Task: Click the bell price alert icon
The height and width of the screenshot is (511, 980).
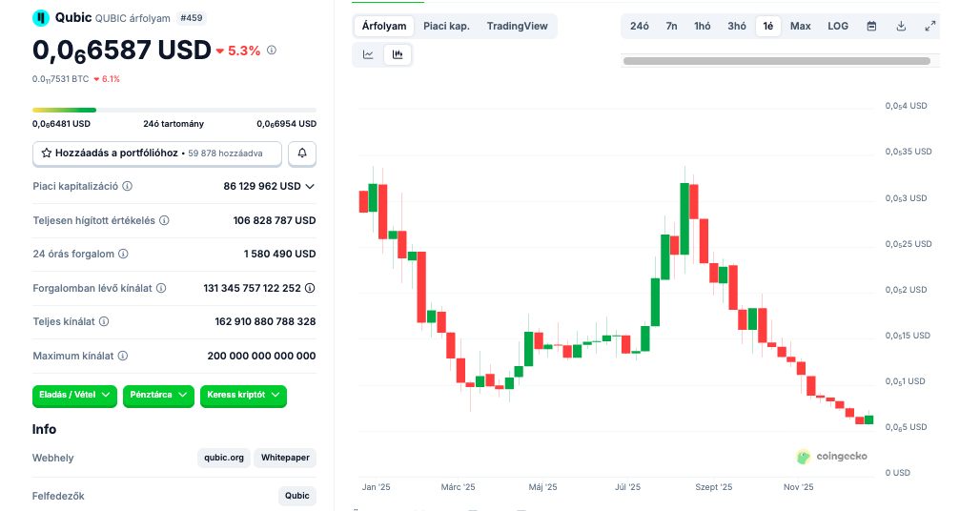Action: point(302,153)
